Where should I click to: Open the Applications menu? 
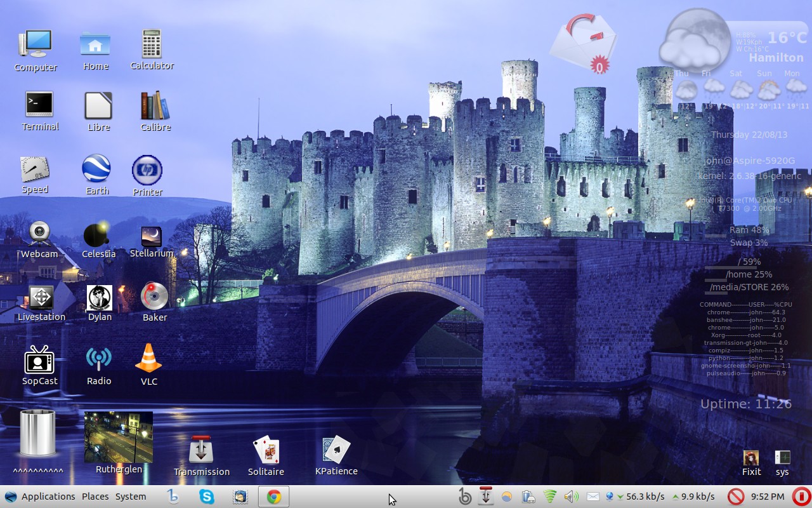(48, 497)
